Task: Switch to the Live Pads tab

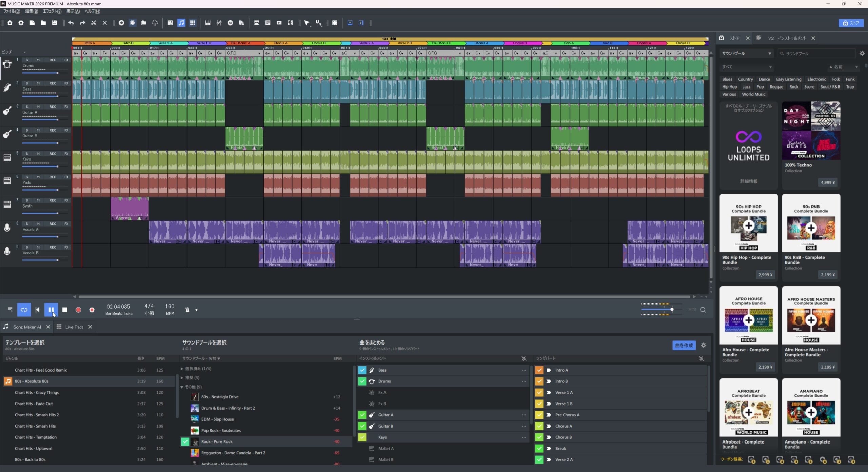Action: [x=74, y=327]
